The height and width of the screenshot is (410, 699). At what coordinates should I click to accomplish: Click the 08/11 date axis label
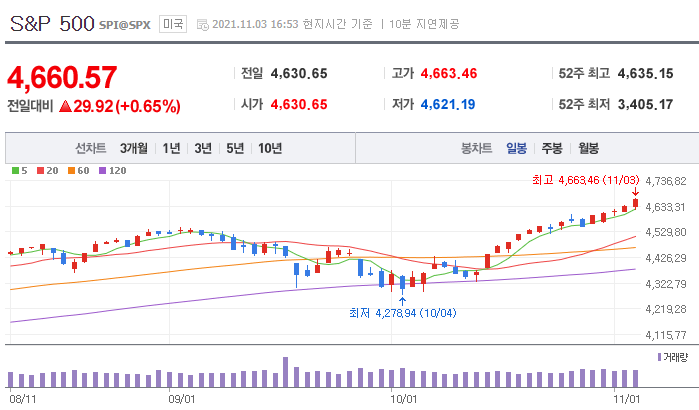23,399
